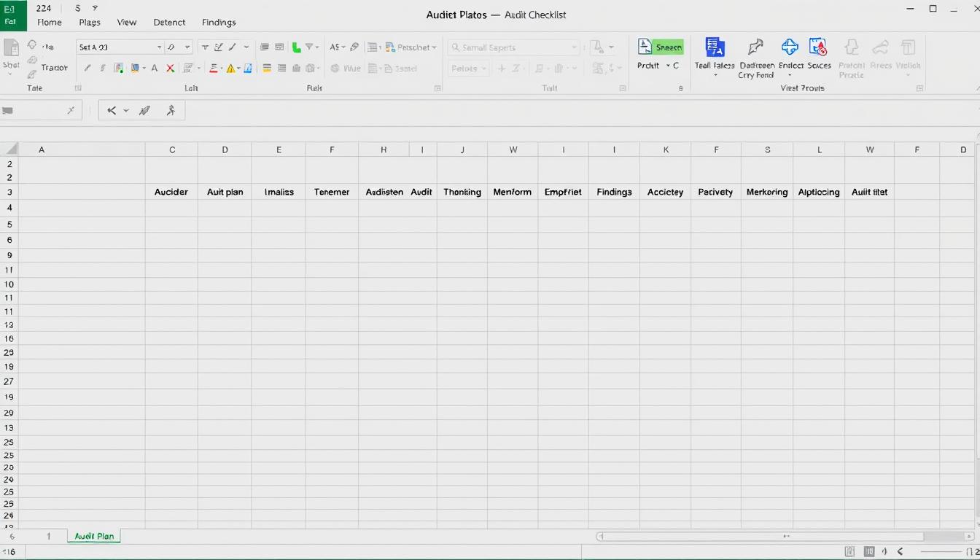Click the Auiit titat header cell
This screenshot has width=980, height=560.
[x=870, y=192]
